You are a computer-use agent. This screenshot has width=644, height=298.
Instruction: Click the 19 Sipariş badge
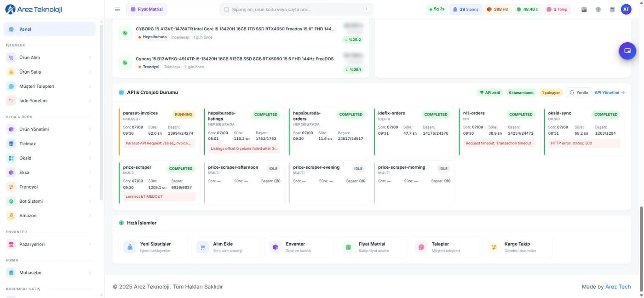point(466,9)
